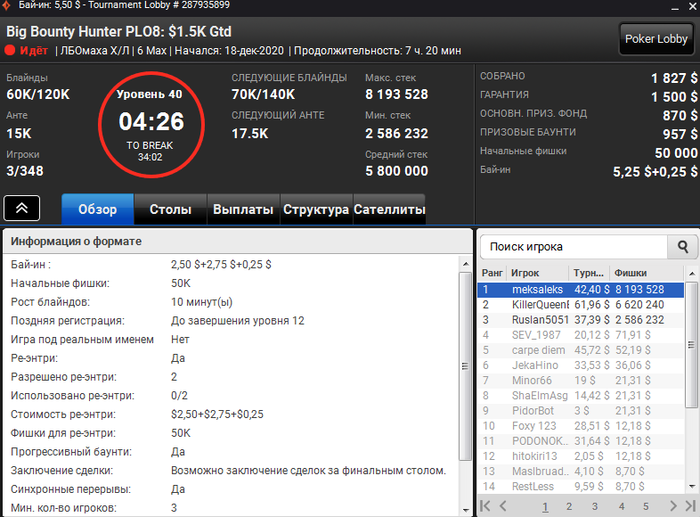Select player Maslbruad.. row
This screenshot has width=700, height=517.
point(581,471)
